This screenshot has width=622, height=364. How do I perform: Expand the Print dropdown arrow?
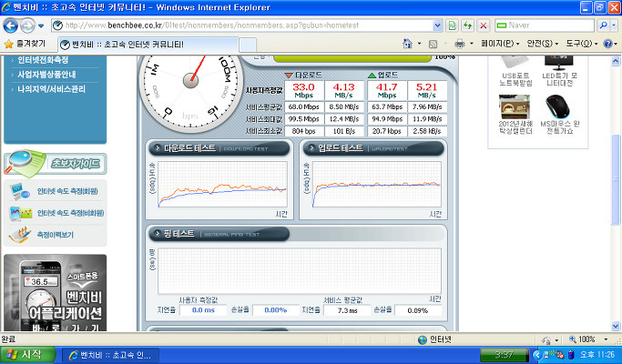click(472, 44)
